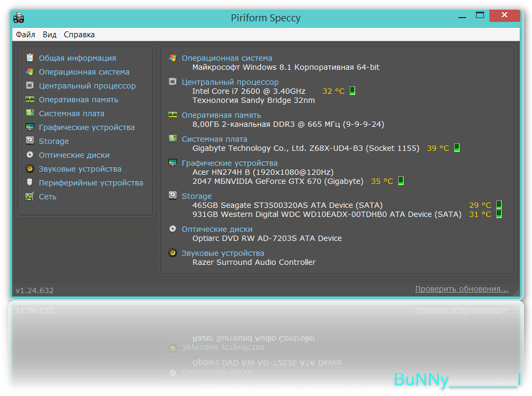Click the network card icon in sidebar

(30, 196)
